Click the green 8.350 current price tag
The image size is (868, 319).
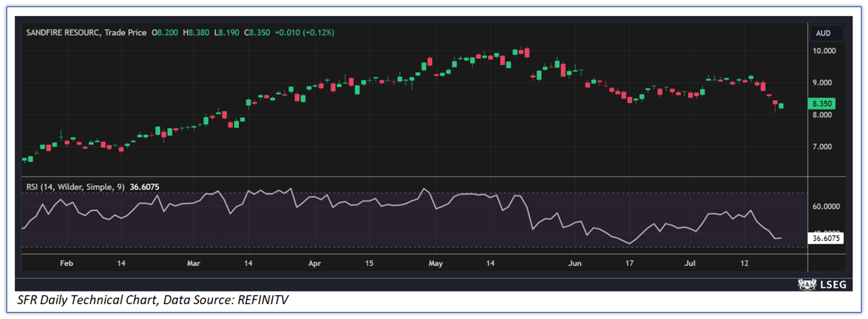[821, 104]
